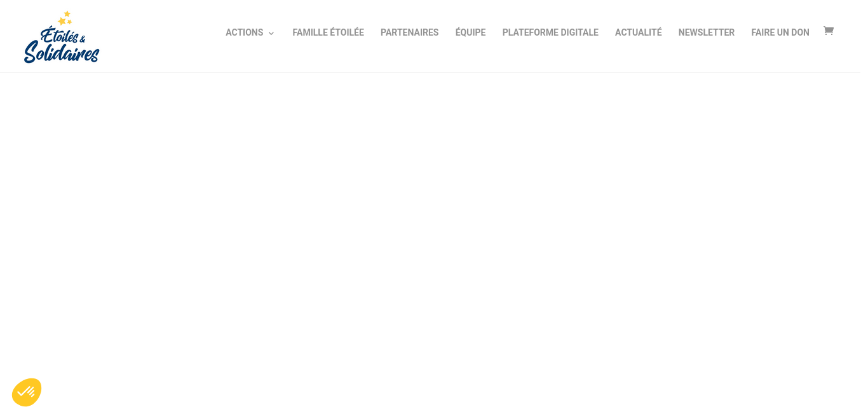Click the yellow cookie consent badge
This screenshot has height=414, width=868.
pos(27,392)
